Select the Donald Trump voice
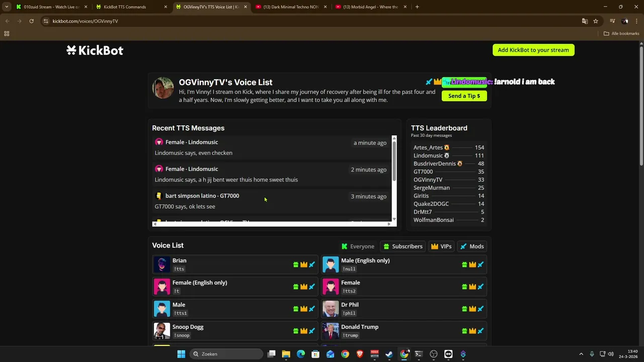Image resolution: width=644 pixels, height=362 pixels. point(404,331)
